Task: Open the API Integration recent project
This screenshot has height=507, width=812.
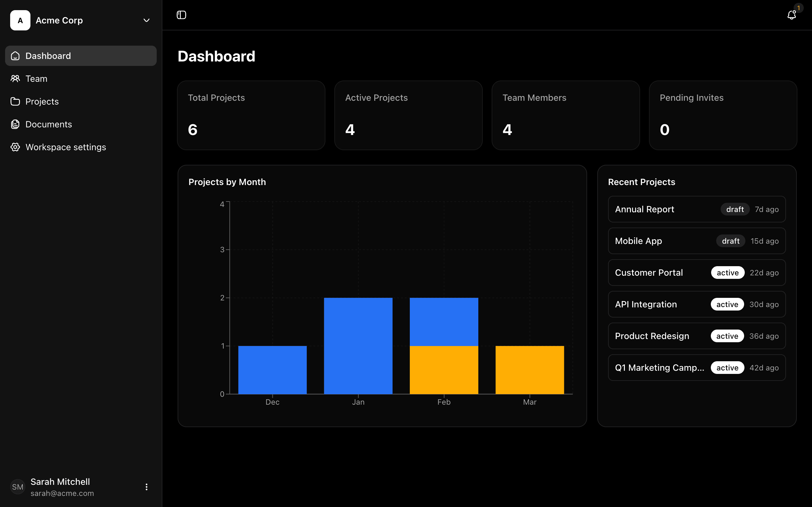Action: coord(696,304)
